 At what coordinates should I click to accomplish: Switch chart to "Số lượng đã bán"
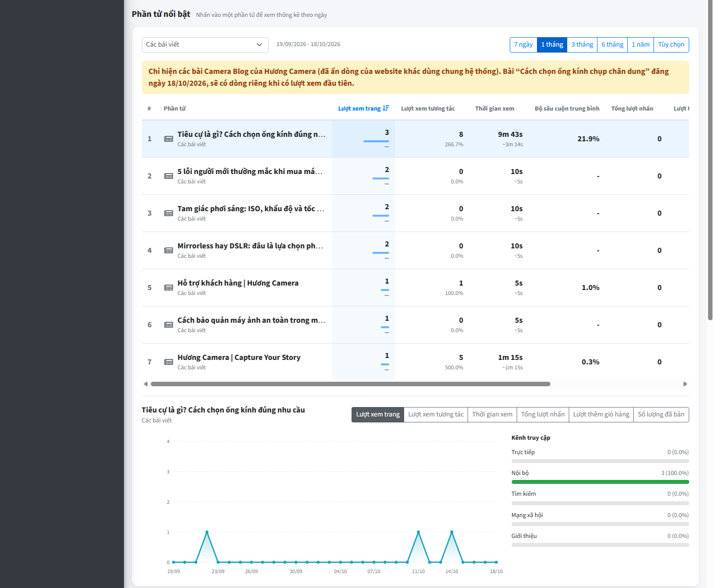(661, 414)
